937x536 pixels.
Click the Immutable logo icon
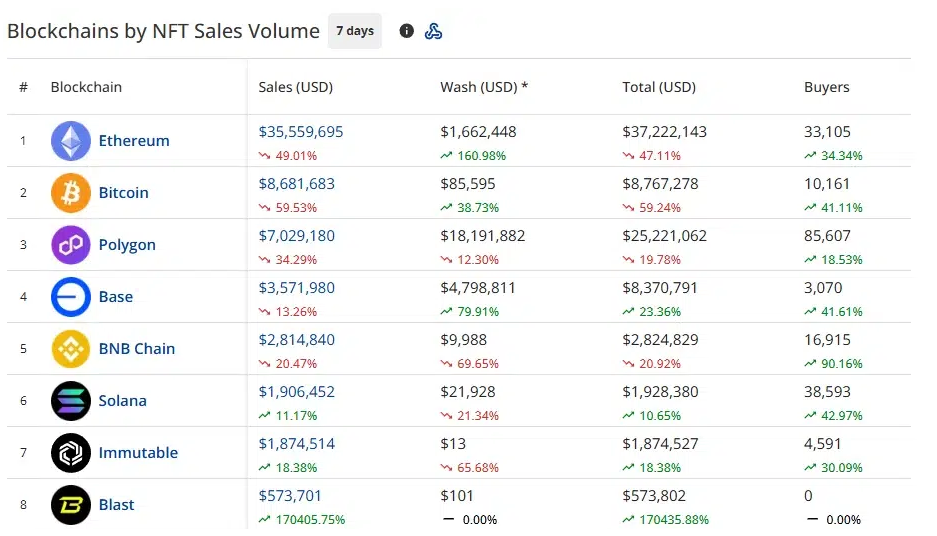click(x=71, y=453)
